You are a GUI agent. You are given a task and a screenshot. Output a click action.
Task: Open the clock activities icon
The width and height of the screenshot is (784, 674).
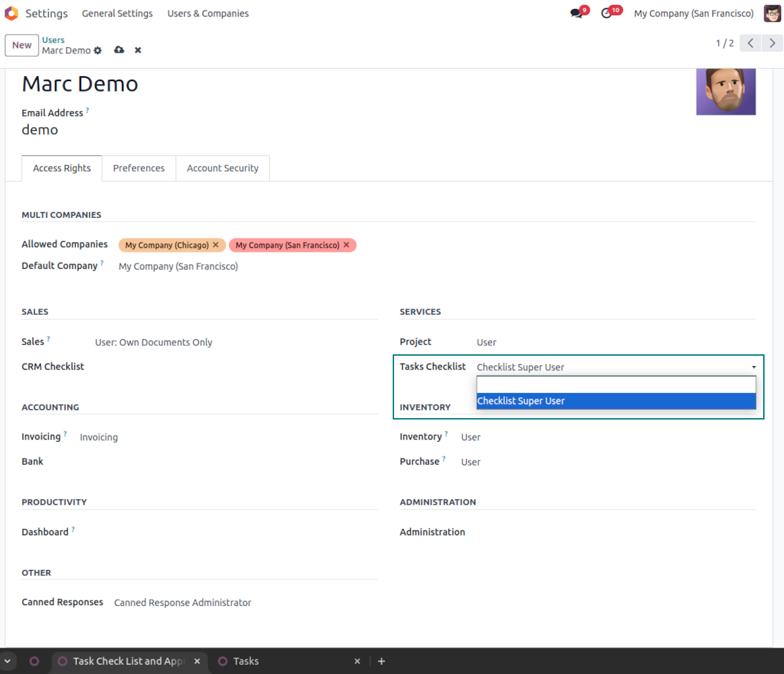607,13
